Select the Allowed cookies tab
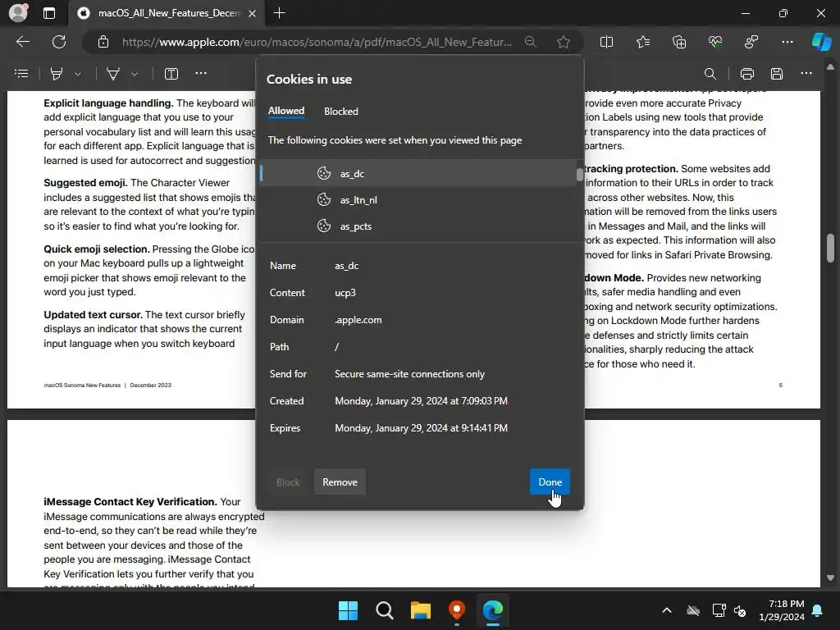Screen dimensions: 840x630 pos(286,111)
